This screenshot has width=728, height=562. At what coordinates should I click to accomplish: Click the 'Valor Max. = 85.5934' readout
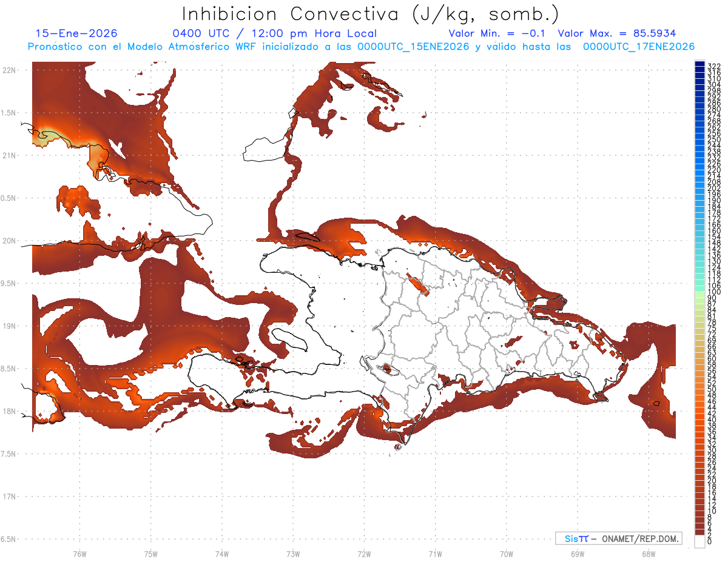[617, 33]
